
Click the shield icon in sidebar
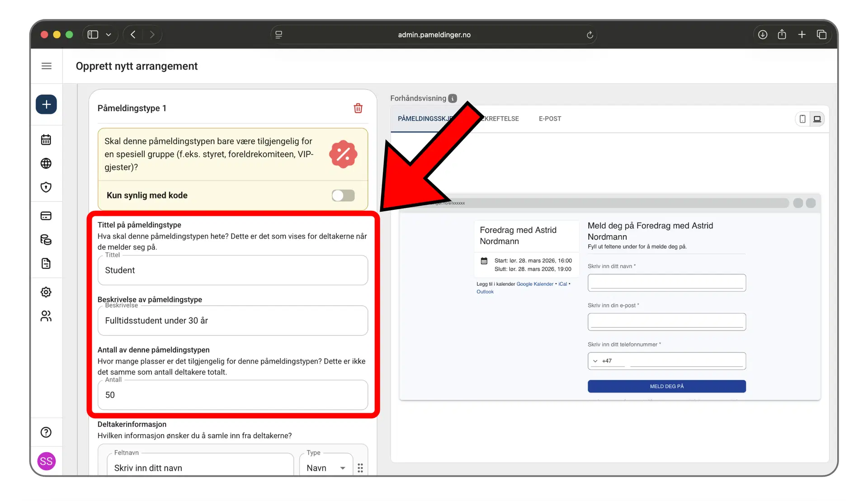point(46,187)
